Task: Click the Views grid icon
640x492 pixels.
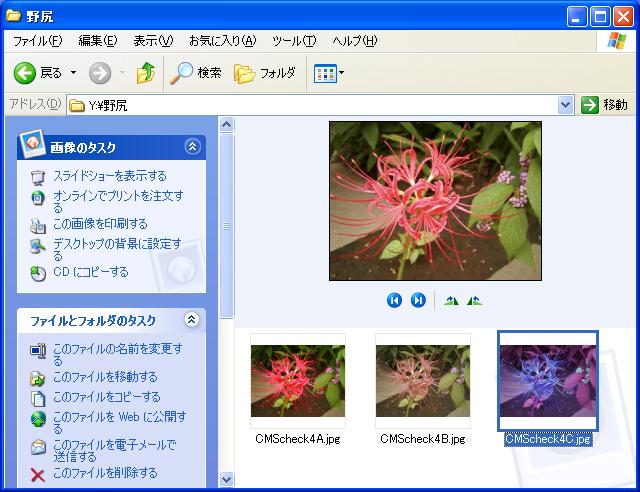Action: pos(325,73)
